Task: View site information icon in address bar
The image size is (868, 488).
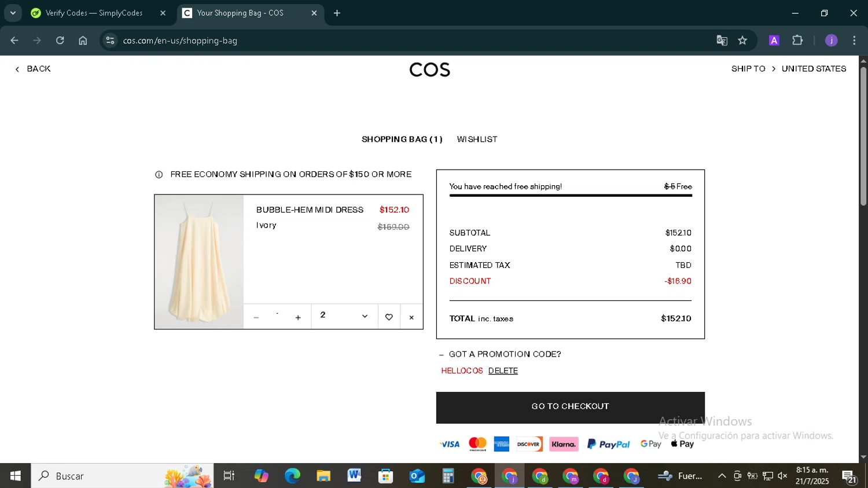Action: (110, 41)
